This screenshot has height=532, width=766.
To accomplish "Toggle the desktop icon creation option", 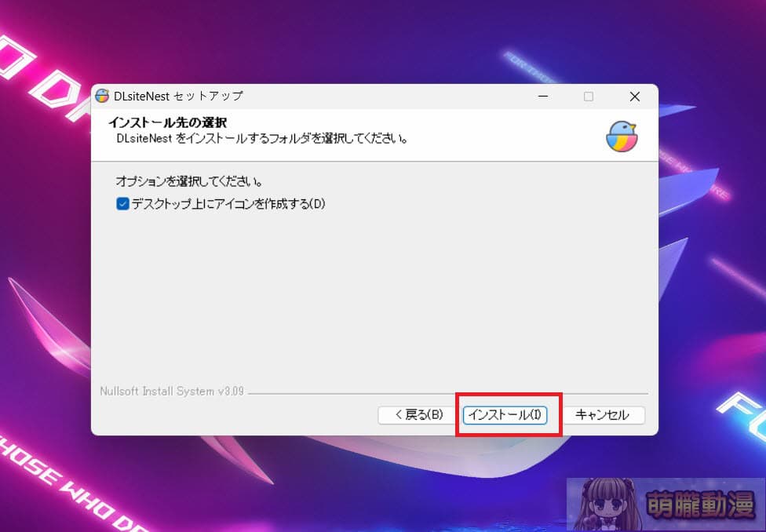I will tap(121, 203).
